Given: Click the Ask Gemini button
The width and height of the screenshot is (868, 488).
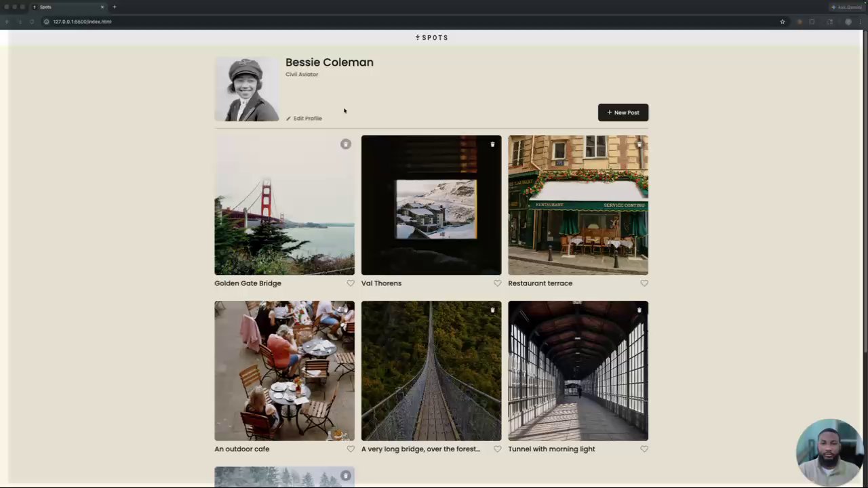Looking at the screenshot, I should pyautogui.click(x=846, y=7).
